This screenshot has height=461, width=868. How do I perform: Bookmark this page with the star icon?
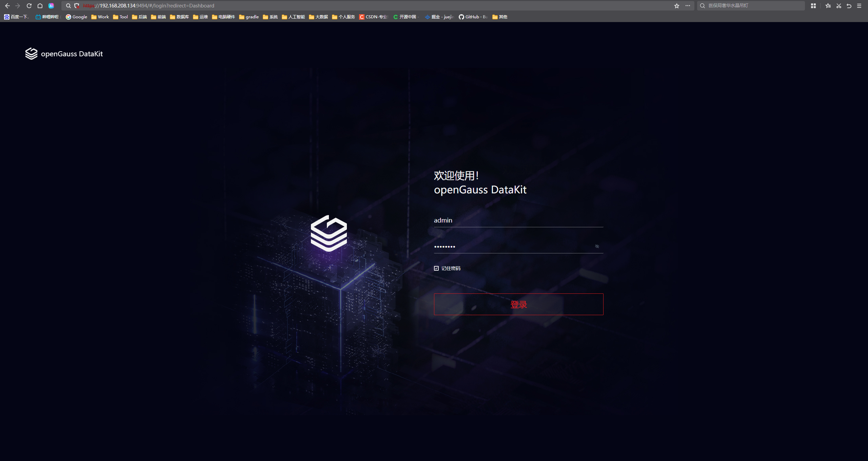pyautogui.click(x=676, y=5)
